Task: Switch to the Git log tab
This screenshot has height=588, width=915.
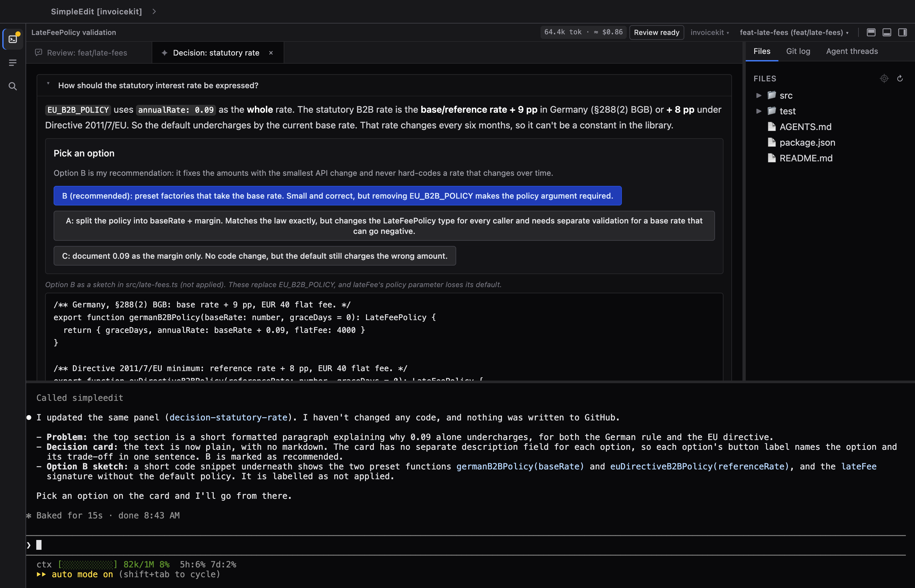Action: point(798,51)
